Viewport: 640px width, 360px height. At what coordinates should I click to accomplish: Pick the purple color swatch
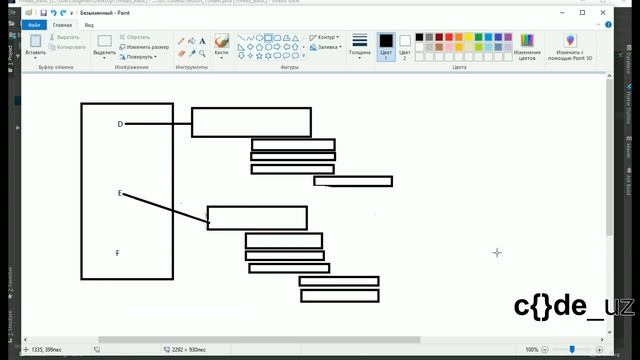tap(508, 37)
